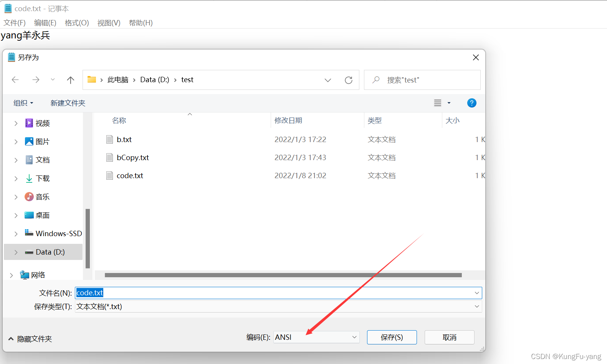The image size is (607, 364).
Task: Sort by the 修改日期 column header
Action: pyautogui.click(x=288, y=121)
